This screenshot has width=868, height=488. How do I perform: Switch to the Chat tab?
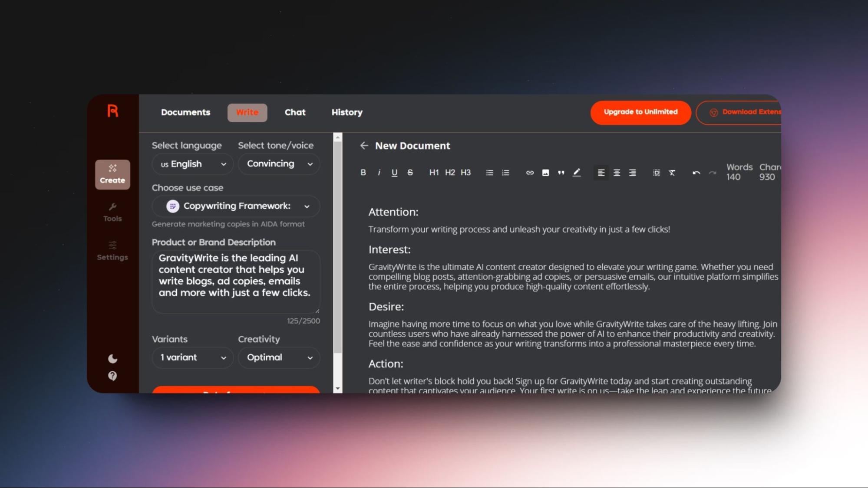[x=294, y=112]
